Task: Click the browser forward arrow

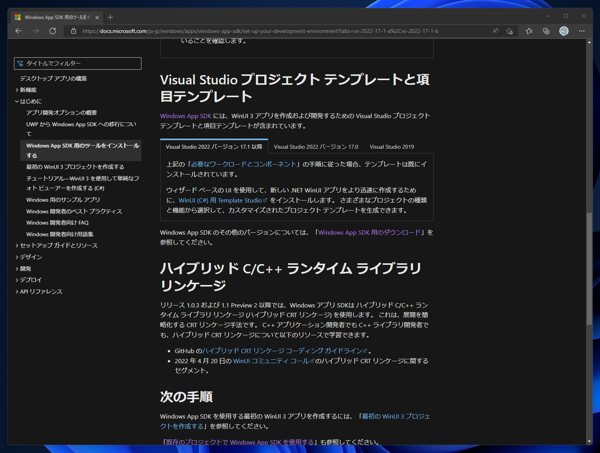Action: coord(36,31)
